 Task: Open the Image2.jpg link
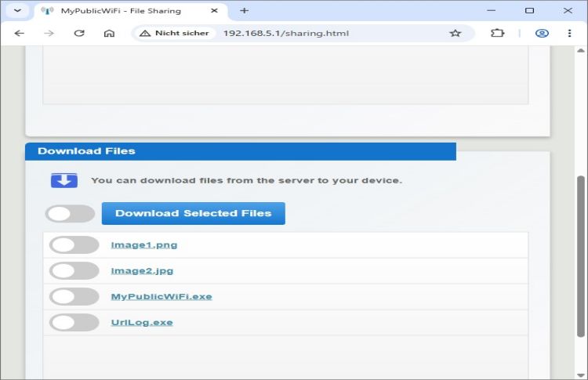[142, 270]
